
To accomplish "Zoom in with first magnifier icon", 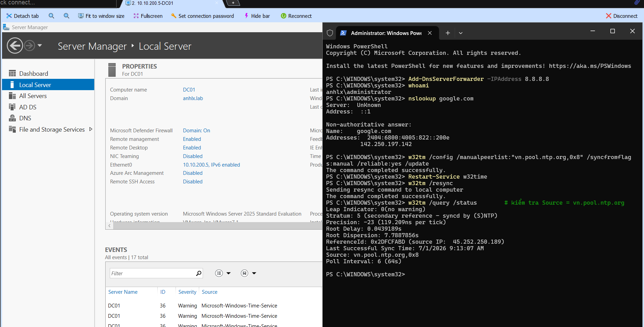I will (x=51, y=16).
